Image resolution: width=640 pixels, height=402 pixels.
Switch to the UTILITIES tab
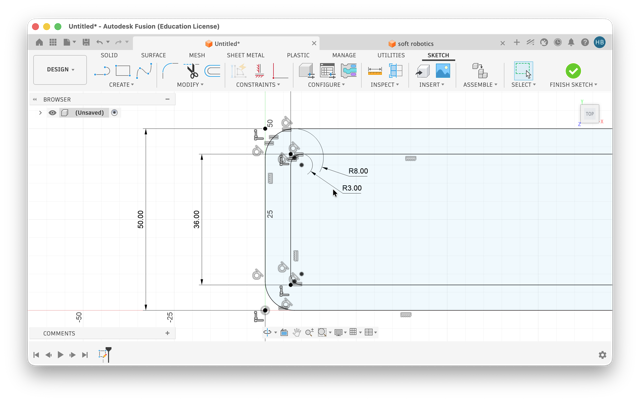(391, 55)
